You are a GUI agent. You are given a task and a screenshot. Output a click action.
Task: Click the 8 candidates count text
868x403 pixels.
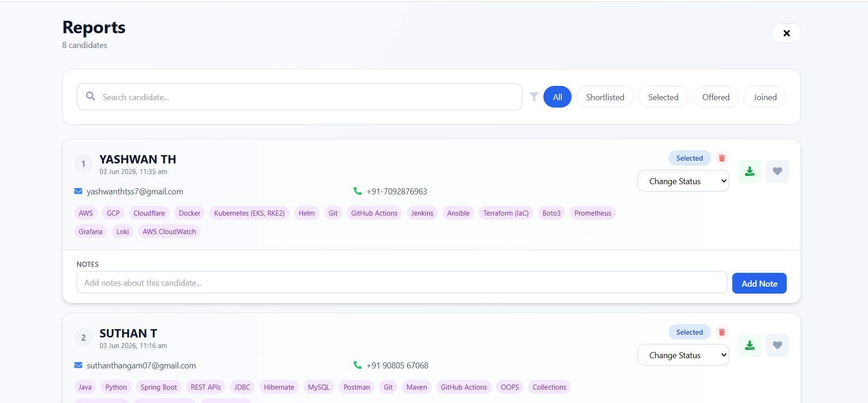(84, 45)
